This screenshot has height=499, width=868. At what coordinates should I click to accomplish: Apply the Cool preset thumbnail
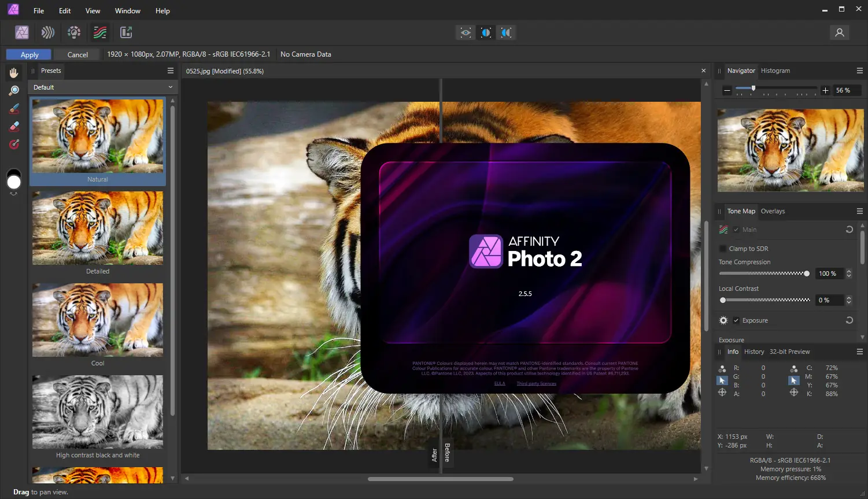click(98, 320)
